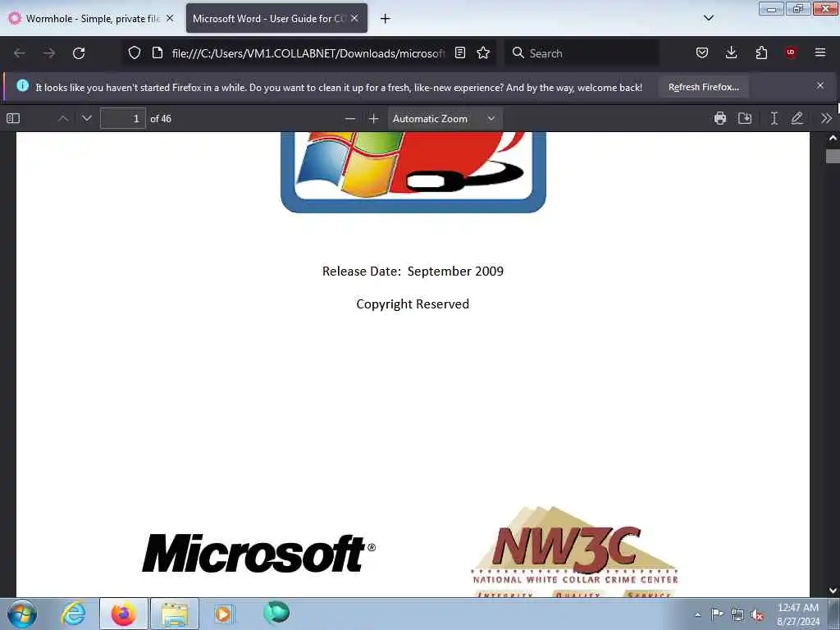Launch Internet Explorer from taskbar
The image size is (840, 630).
(x=73, y=614)
